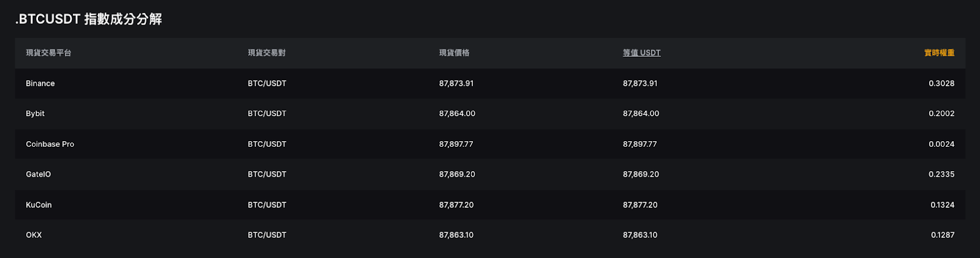Select the Bybit exchange name
This screenshot has width=980, height=258.
pyautogui.click(x=35, y=114)
